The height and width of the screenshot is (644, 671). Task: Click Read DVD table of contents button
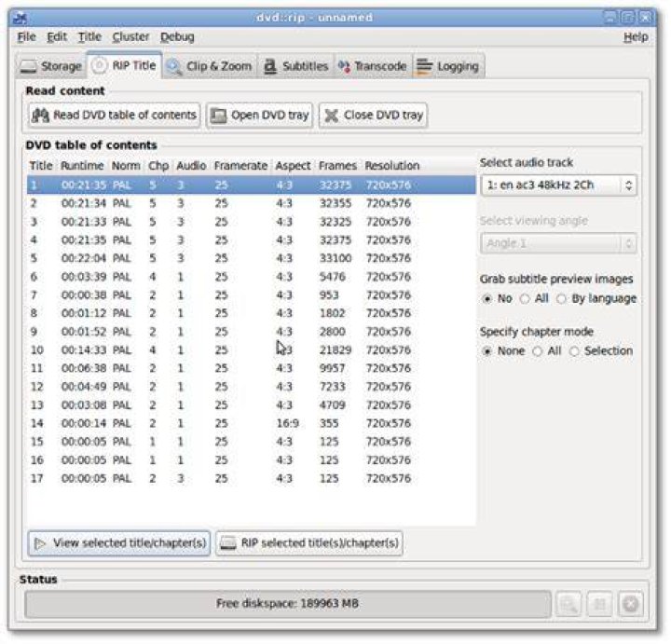(115, 116)
